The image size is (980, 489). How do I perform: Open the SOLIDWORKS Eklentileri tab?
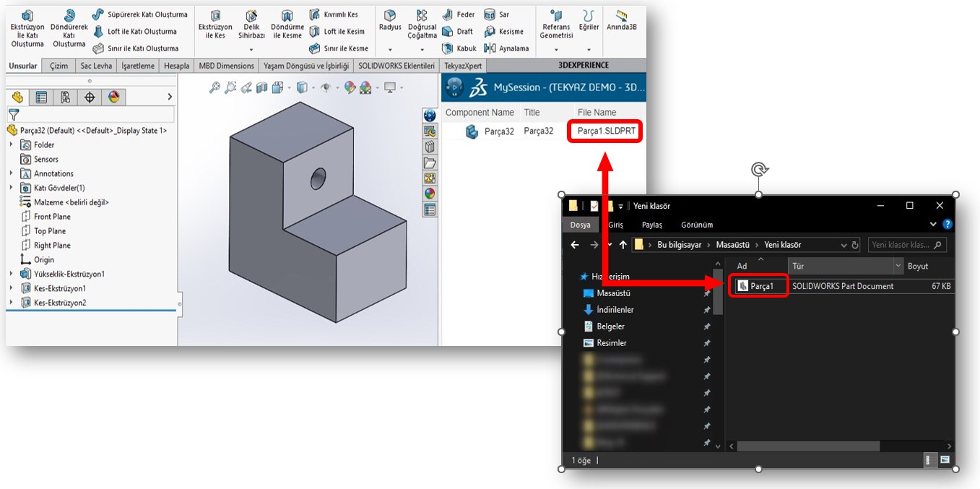396,66
